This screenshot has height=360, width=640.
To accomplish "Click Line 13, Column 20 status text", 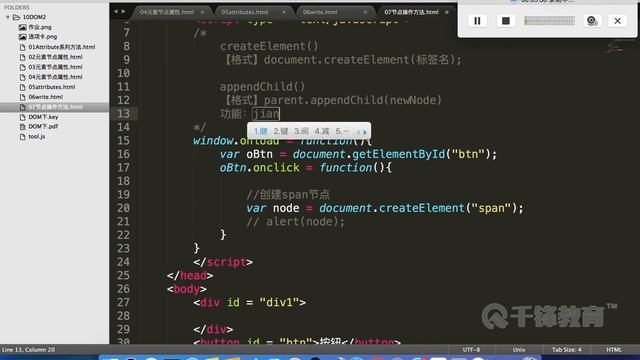I will click(x=28, y=350).
